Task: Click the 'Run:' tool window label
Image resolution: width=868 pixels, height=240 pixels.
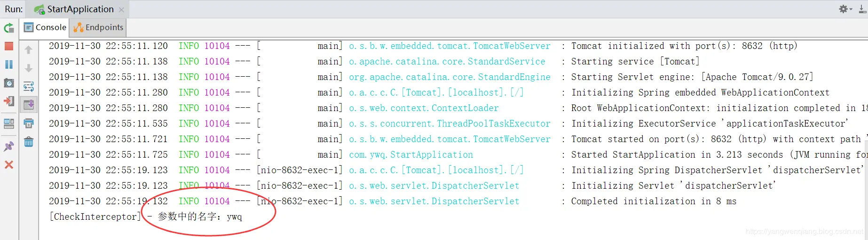Action: pos(14,9)
